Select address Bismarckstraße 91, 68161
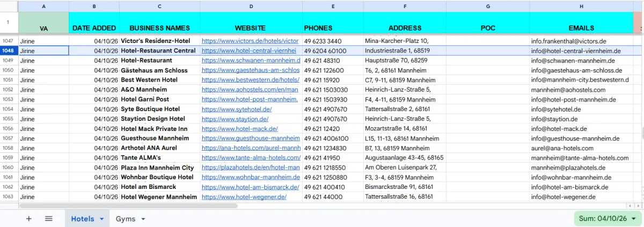The image size is (644, 227). 405,187
